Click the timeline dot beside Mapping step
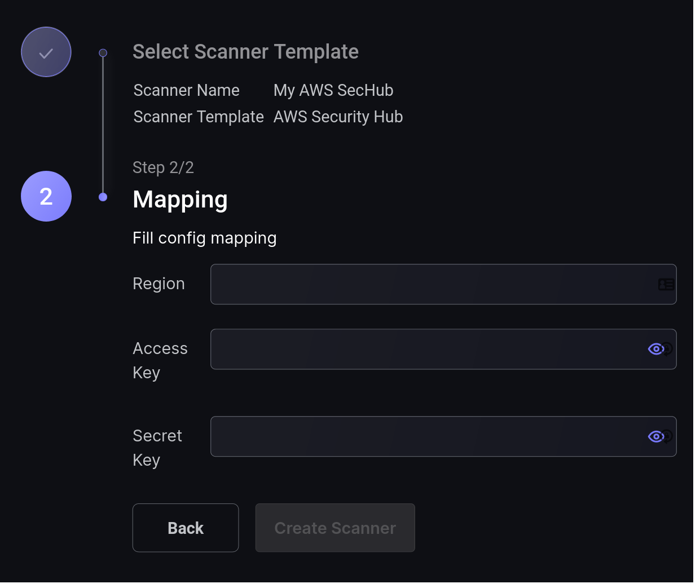This screenshot has height=588, width=700. (103, 197)
